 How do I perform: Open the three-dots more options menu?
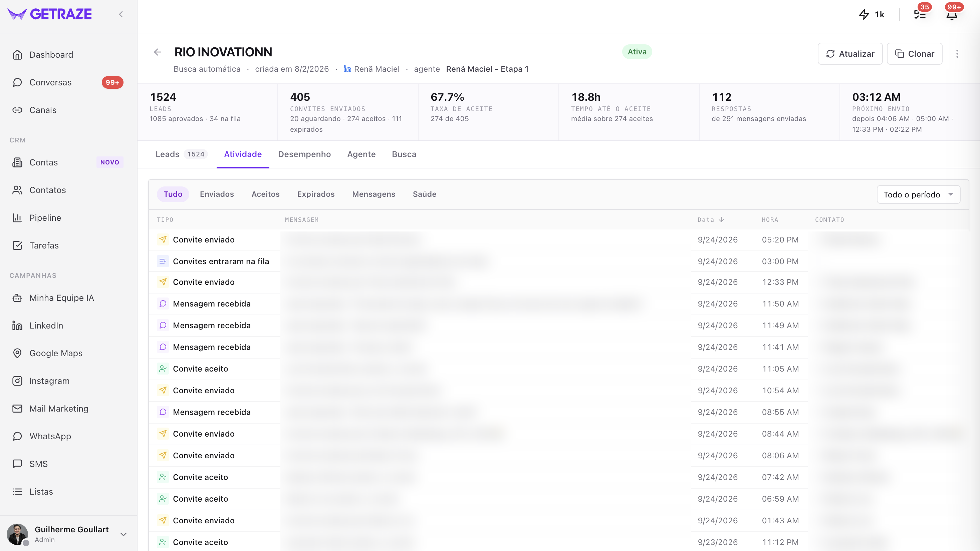click(957, 54)
